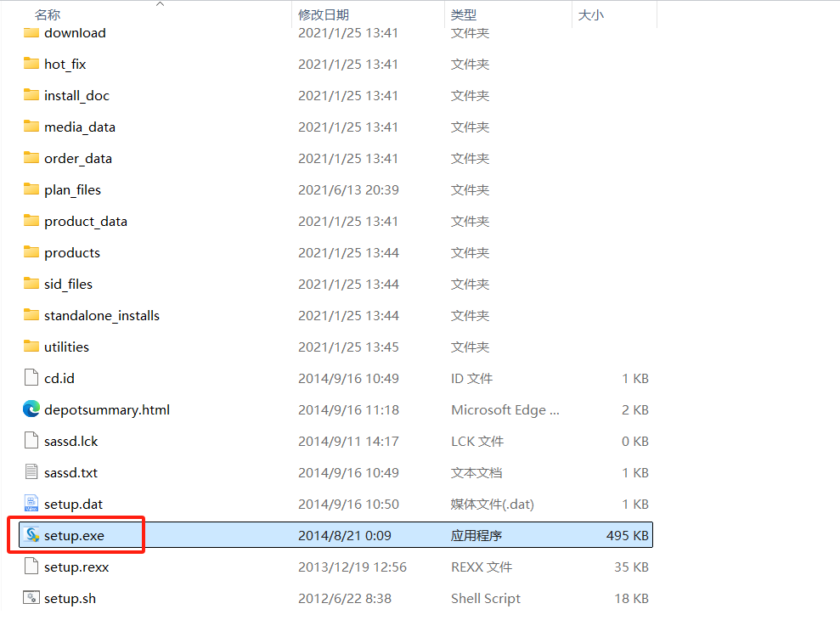
Task: Click the utilities folder icon
Action: pos(31,347)
